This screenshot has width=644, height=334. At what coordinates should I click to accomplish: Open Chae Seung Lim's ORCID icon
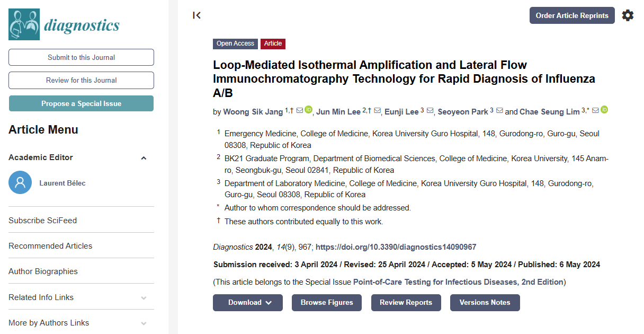(604, 110)
